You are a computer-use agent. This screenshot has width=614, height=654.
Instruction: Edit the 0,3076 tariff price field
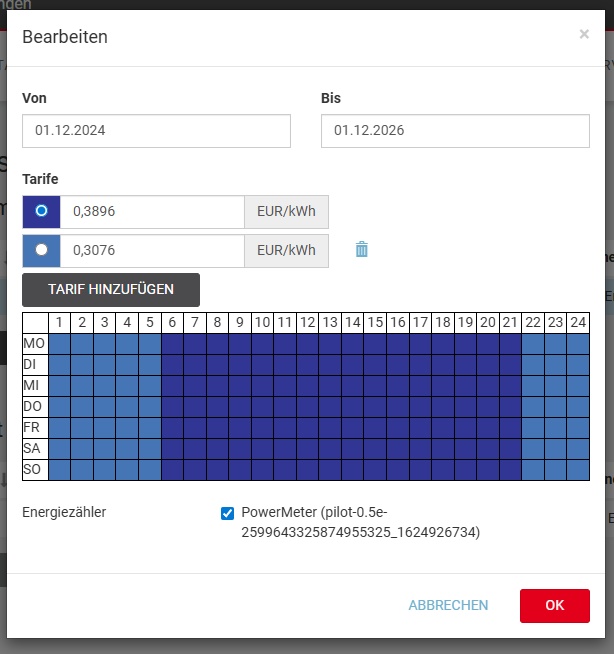[152, 250]
